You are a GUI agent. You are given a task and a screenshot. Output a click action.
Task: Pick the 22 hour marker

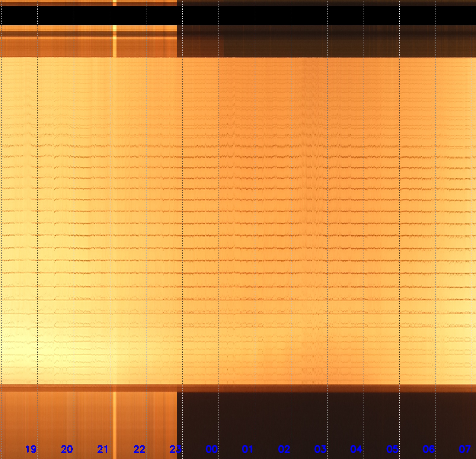[139, 449]
